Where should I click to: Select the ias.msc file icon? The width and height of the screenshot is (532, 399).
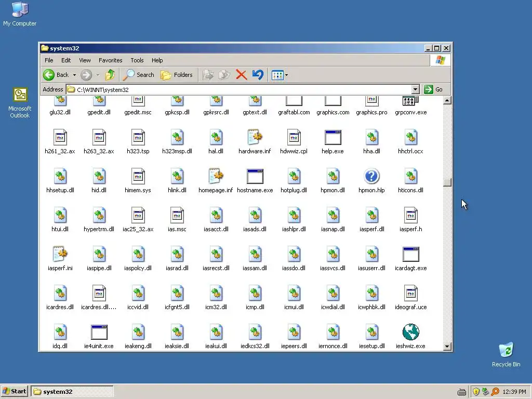(x=177, y=216)
